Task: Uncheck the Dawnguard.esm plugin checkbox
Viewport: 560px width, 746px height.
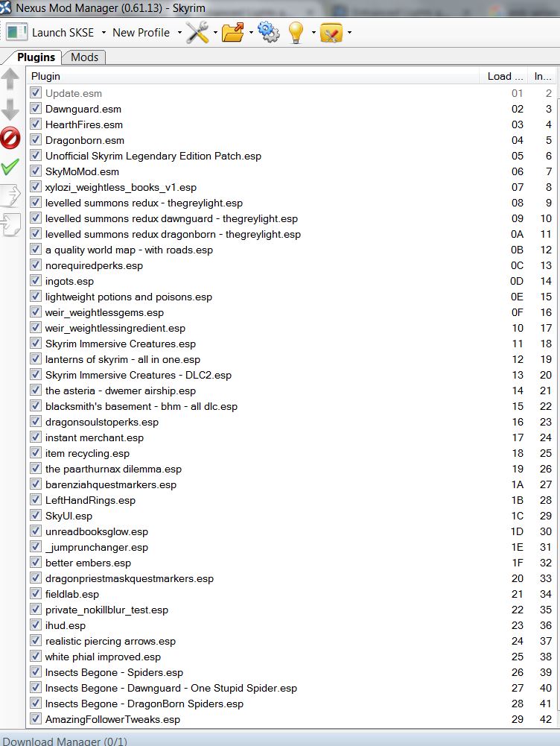Action: [36, 108]
